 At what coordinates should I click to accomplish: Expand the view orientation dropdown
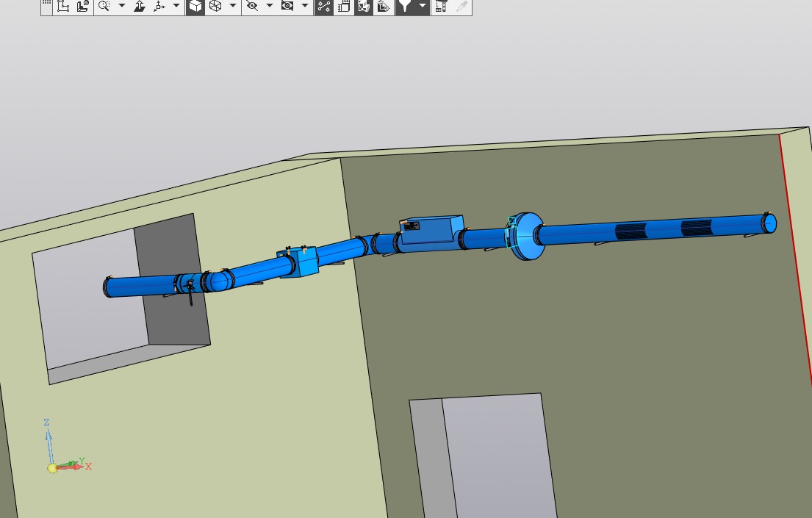coord(176,6)
